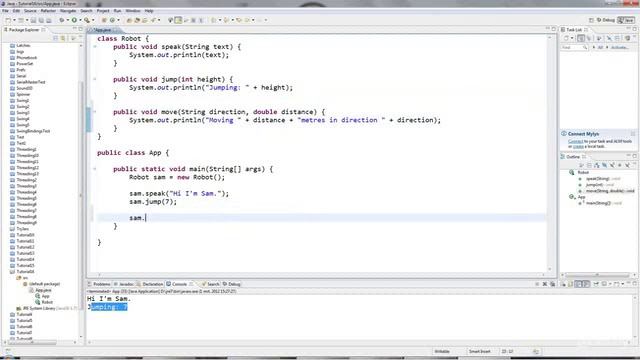Click the Debug bug toolbar icon
This screenshot has height=360, width=640.
point(62,20)
